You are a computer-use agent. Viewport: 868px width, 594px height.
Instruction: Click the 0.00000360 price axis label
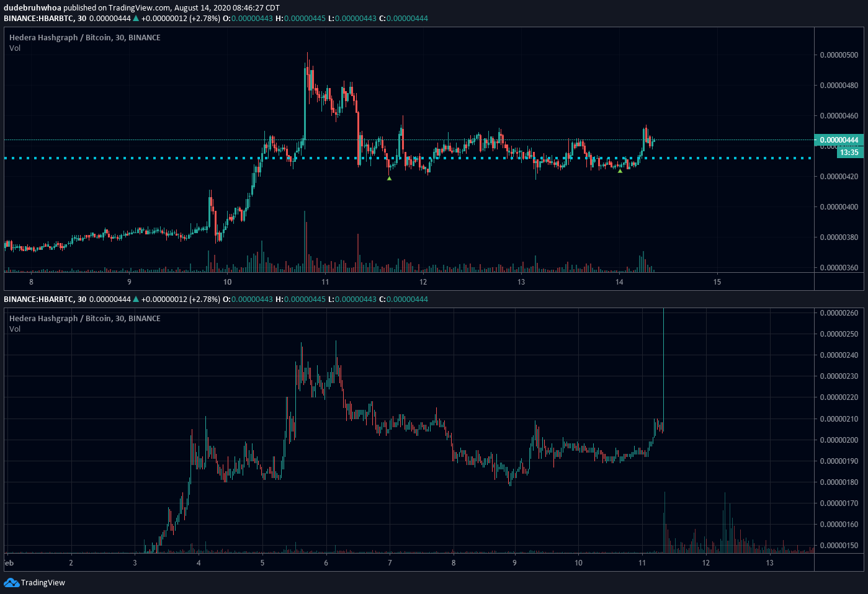point(839,268)
